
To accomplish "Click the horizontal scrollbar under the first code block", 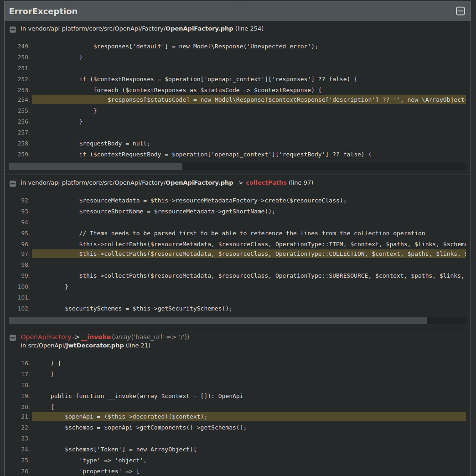I will pyautogui.click(x=95, y=166).
